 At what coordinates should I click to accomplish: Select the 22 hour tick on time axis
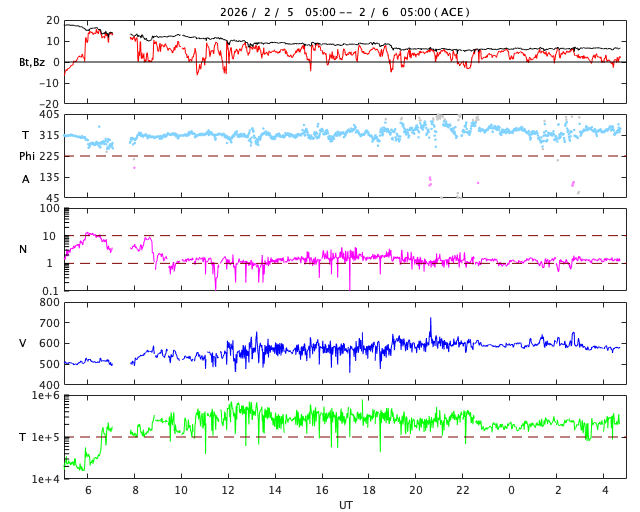[464, 490]
